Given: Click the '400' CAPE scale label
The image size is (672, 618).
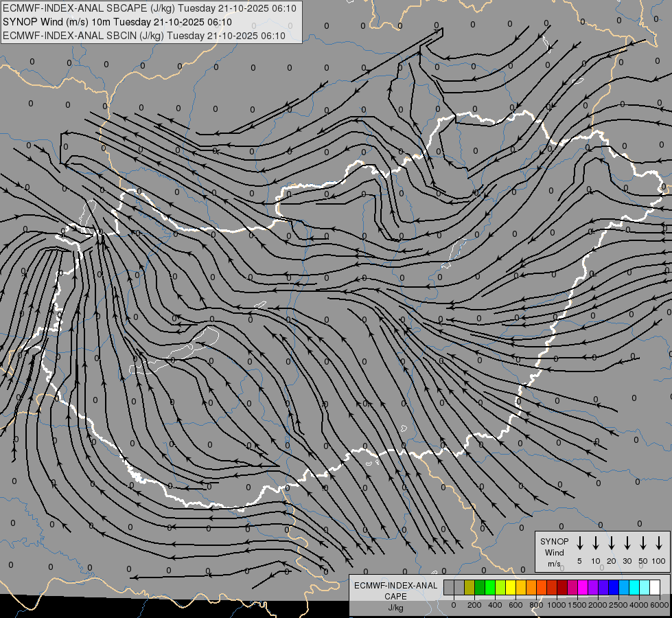Looking at the screenshot, I should click(495, 605).
